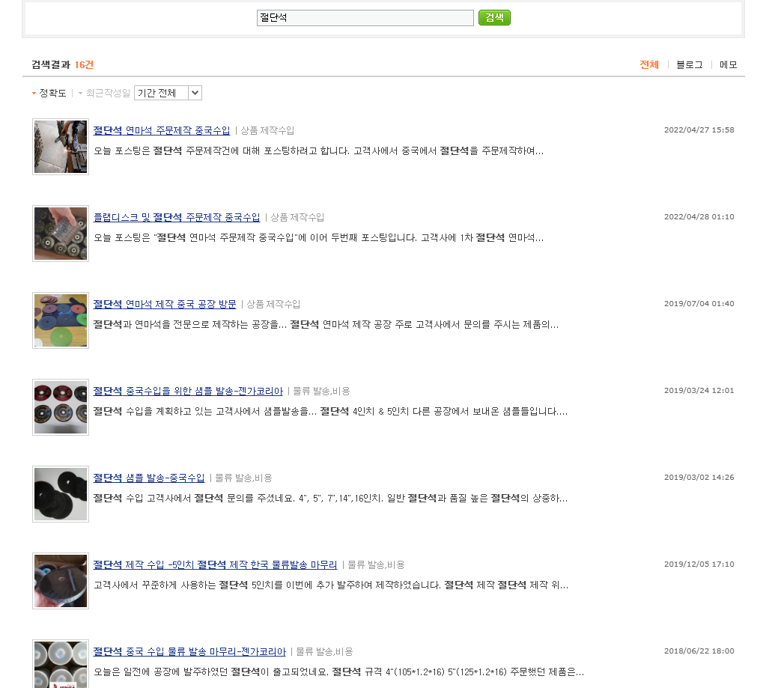Sort results by 최근작성일
This screenshot has width=784, height=688.
click(x=107, y=93)
